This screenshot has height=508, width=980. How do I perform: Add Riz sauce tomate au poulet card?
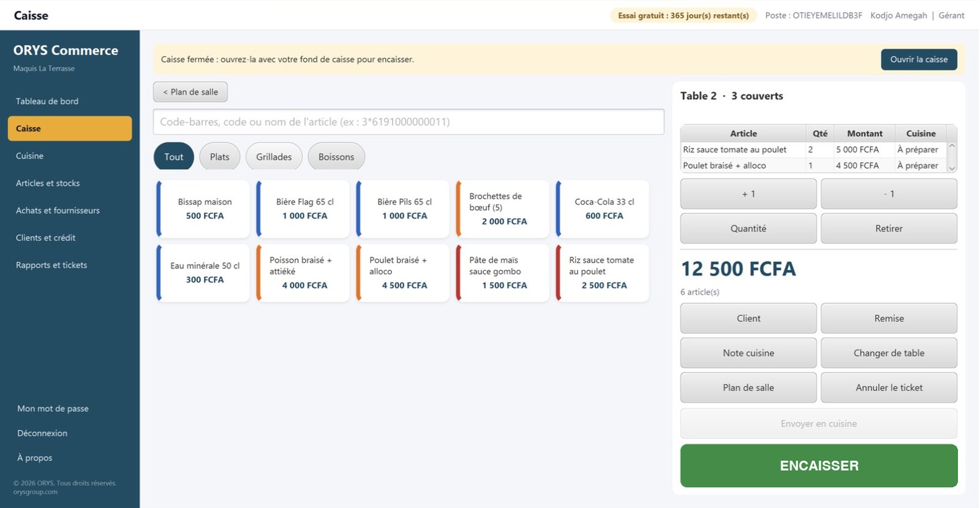tap(603, 273)
